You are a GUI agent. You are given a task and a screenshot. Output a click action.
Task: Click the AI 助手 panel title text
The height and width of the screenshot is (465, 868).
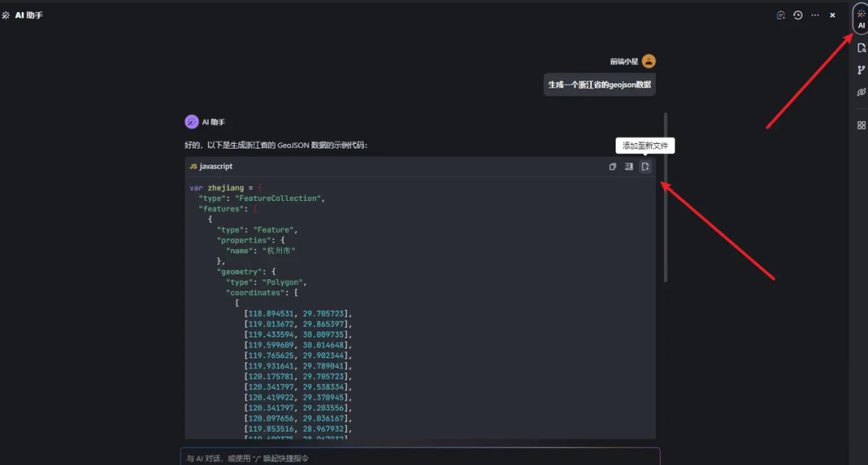[29, 15]
